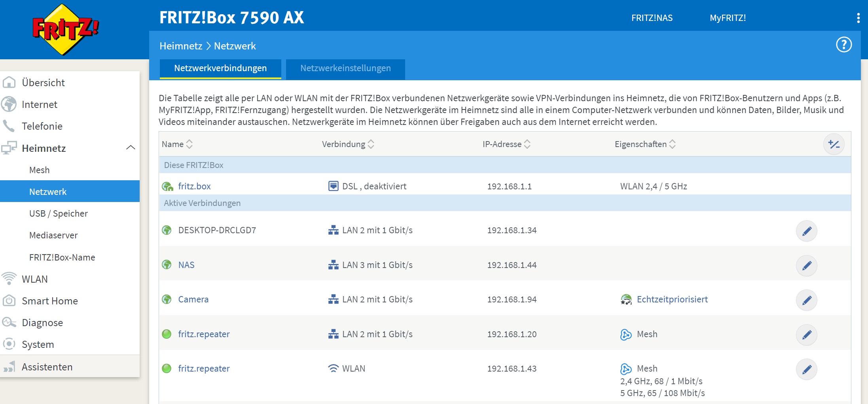Click the Heimnetz computers icon

click(x=9, y=148)
